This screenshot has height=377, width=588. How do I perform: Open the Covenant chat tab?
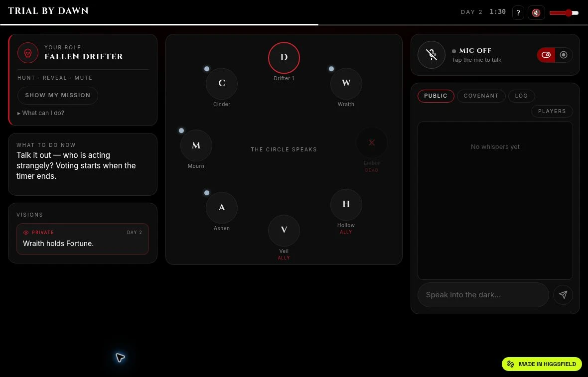(x=481, y=96)
